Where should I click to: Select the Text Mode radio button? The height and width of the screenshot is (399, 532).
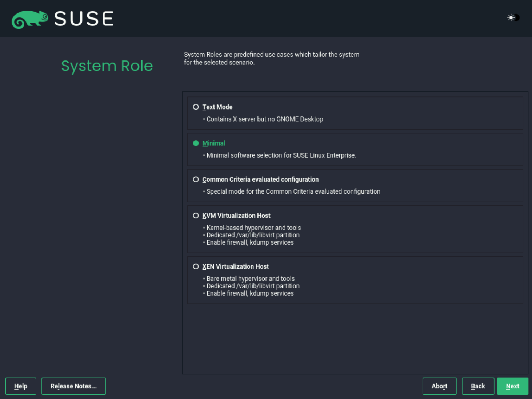click(196, 107)
